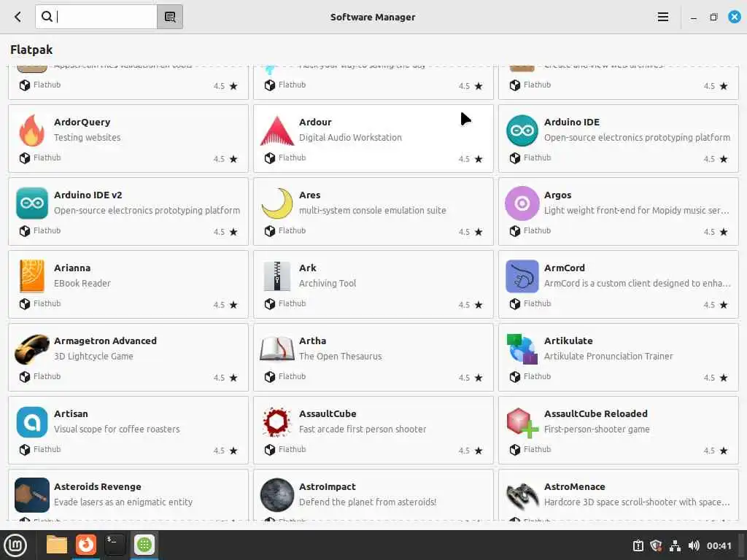The height and width of the screenshot is (560, 747).
Task: Click the 4.5 star rating on Argos card
Action: tap(716, 232)
